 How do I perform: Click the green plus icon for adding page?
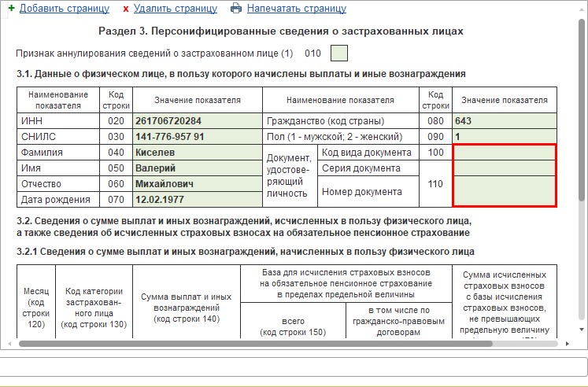[x=12, y=8]
